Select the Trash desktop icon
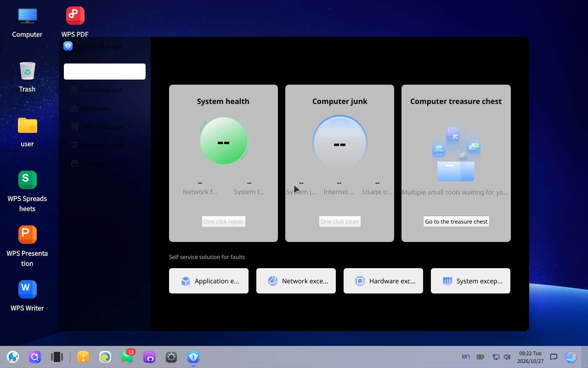588x368 pixels. (27, 77)
